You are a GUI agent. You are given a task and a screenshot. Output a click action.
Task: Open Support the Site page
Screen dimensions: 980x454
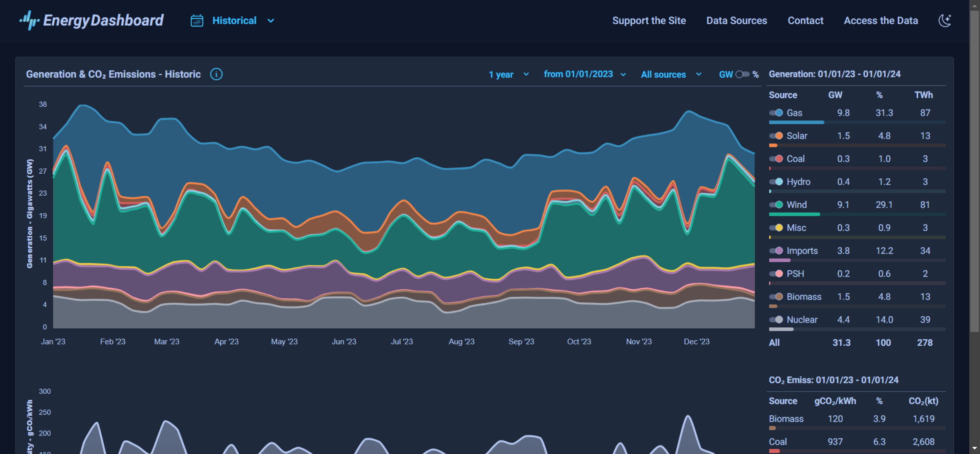tap(649, 20)
